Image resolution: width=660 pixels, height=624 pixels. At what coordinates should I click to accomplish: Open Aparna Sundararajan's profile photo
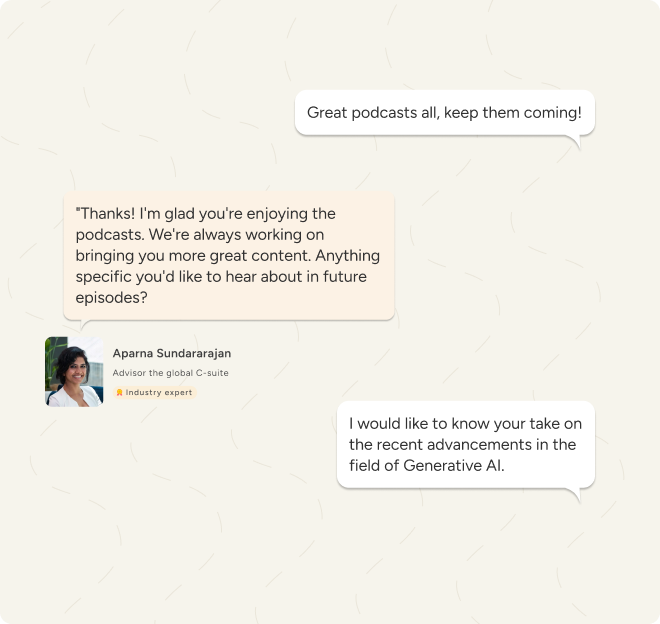pyautogui.click(x=74, y=372)
